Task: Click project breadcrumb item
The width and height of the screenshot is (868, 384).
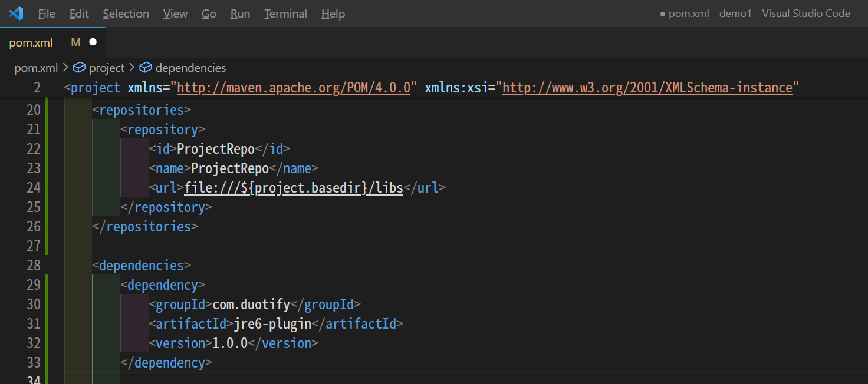Action: pos(107,68)
